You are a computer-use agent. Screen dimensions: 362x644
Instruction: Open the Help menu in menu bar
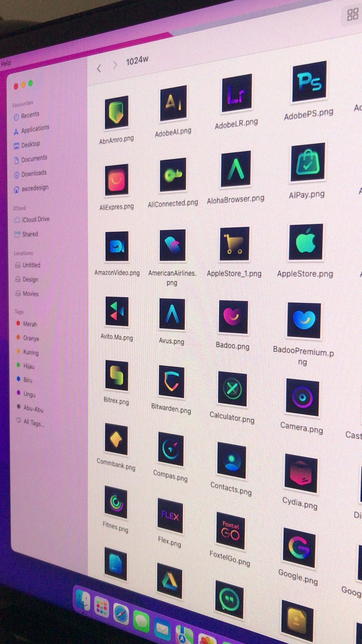pyautogui.click(x=5, y=63)
